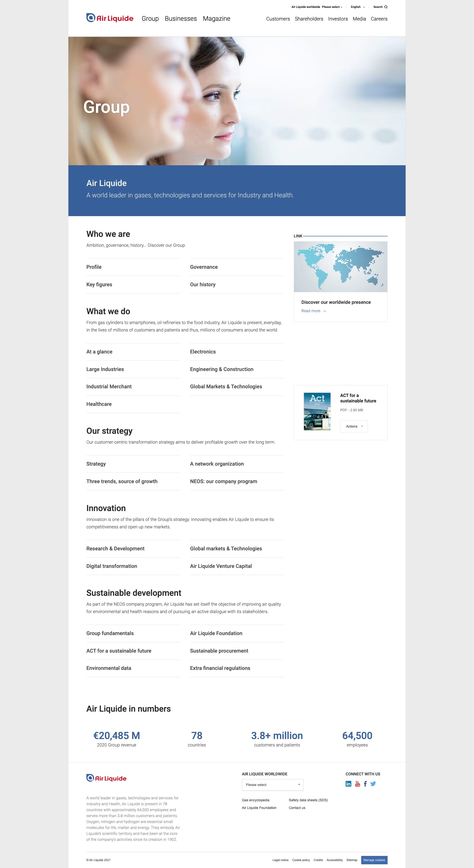Expand the footer 'Please select' country dropdown
The image size is (474, 868).
[x=273, y=785]
